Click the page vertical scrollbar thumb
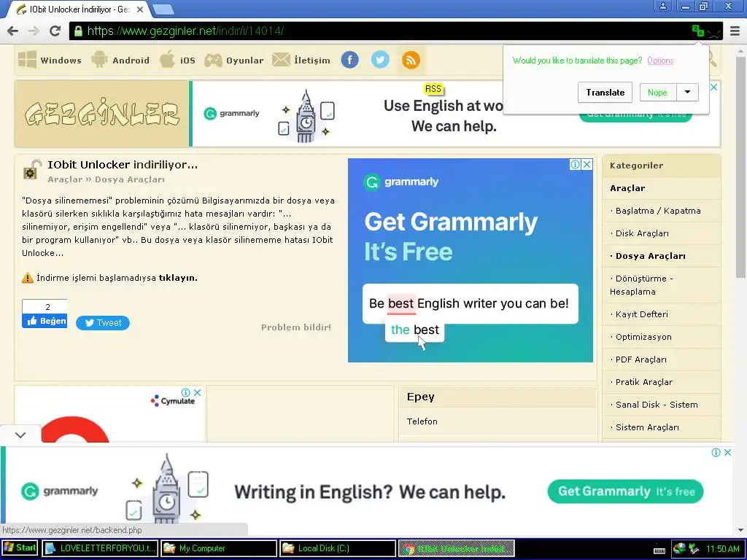747x560 pixels. tap(740, 167)
